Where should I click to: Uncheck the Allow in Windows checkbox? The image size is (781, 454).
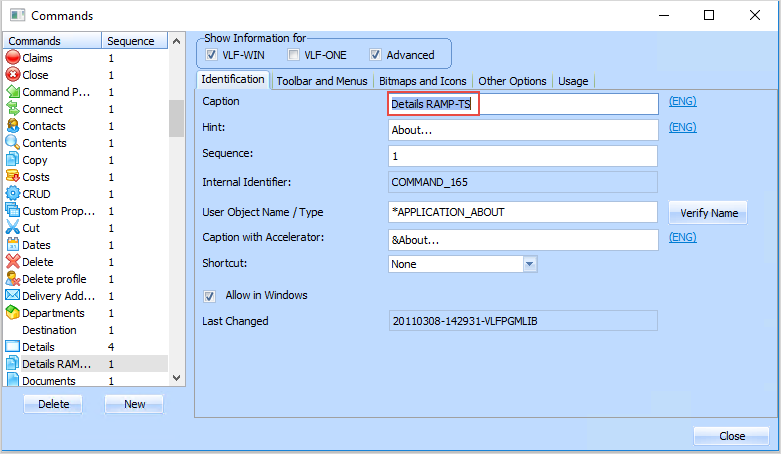(x=210, y=296)
